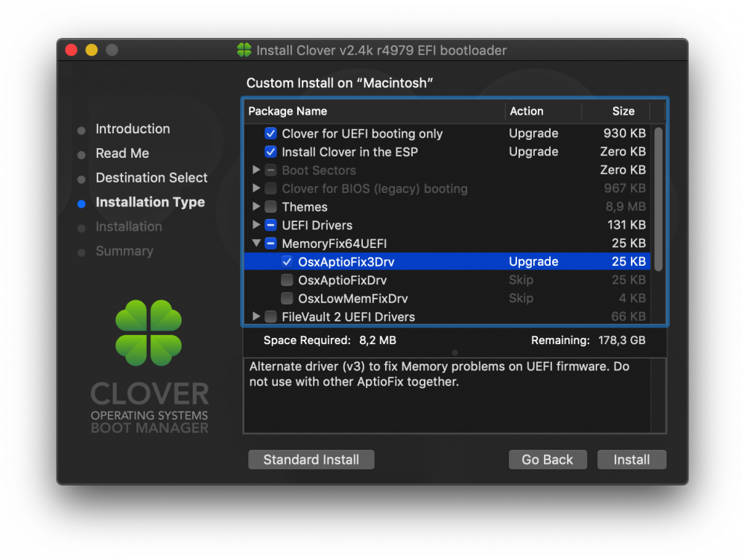
Task: Click the Space Required 8,2 MB value
Action: 378,340
